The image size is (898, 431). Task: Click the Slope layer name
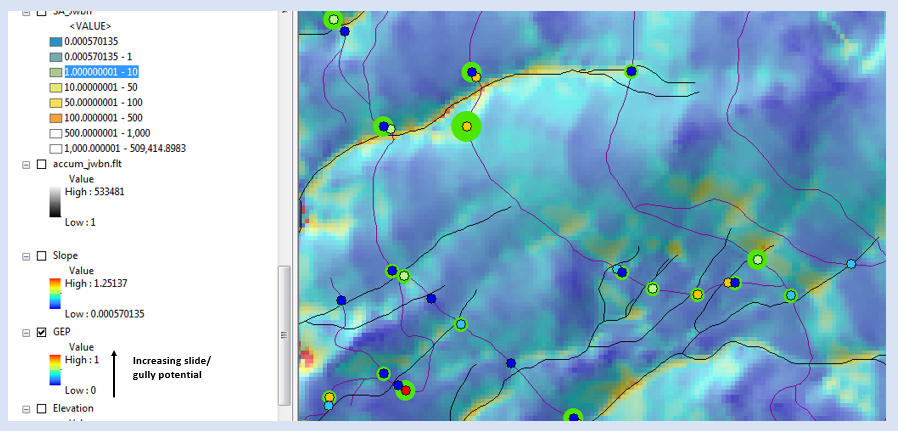66,256
